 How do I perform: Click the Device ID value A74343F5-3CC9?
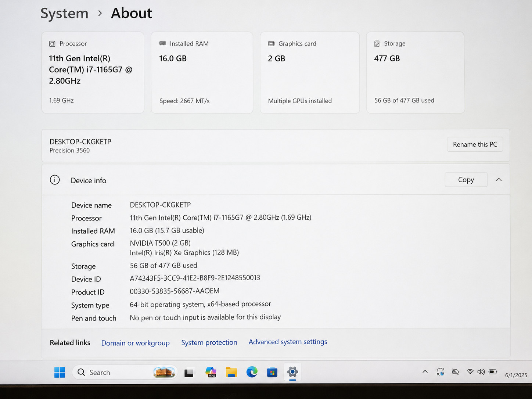(x=195, y=278)
